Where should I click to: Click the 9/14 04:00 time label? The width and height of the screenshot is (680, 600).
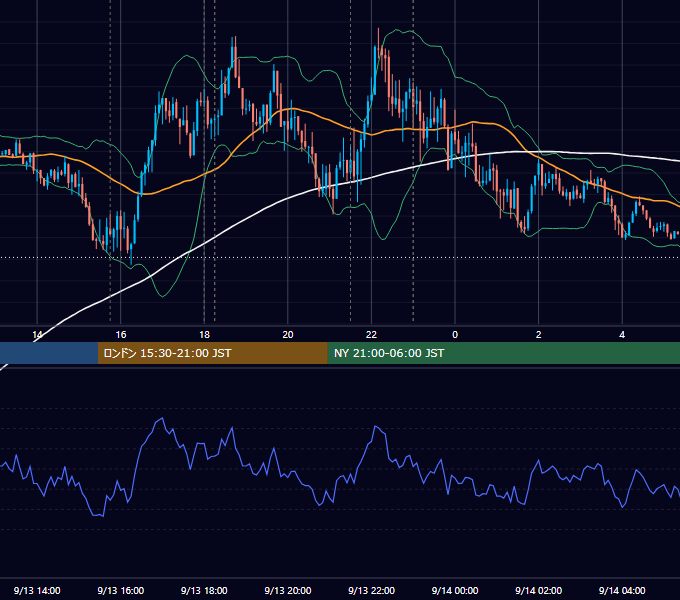pyautogui.click(x=622, y=590)
